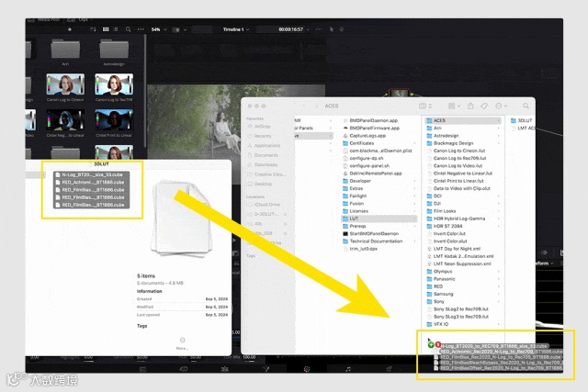Select BMDPanelDaemon.app in Finder

click(x=370, y=120)
